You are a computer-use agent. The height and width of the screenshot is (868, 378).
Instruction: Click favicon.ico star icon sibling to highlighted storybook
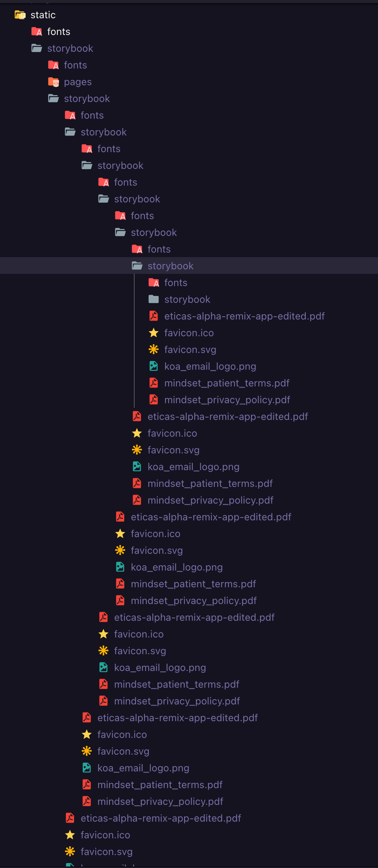(x=137, y=433)
